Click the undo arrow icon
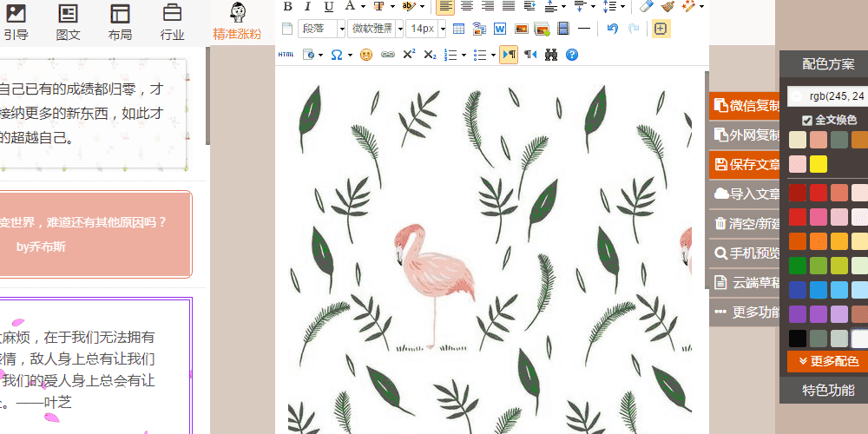 [613, 29]
